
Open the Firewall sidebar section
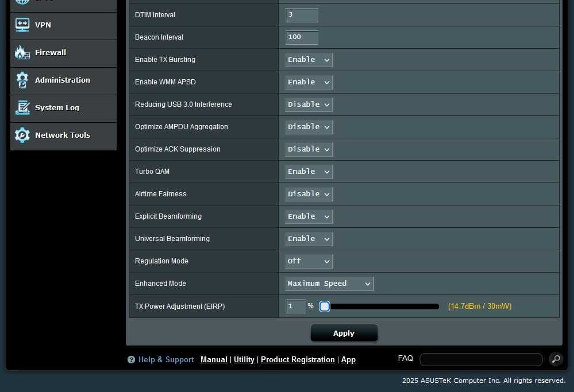[x=63, y=53]
